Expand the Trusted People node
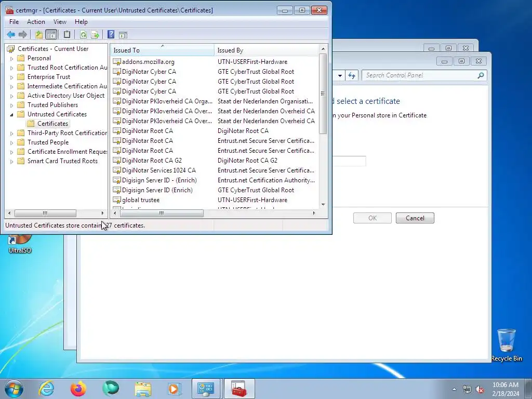Screen dimensions: 532x399 (11, 142)
